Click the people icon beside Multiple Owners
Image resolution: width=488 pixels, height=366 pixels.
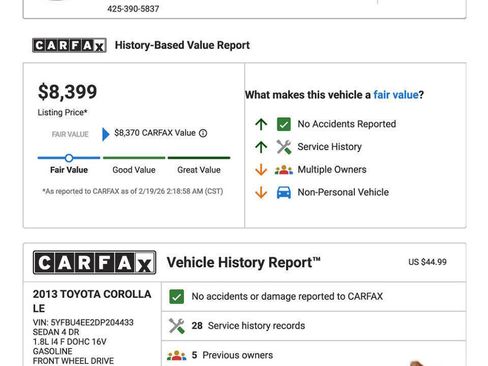284,170
